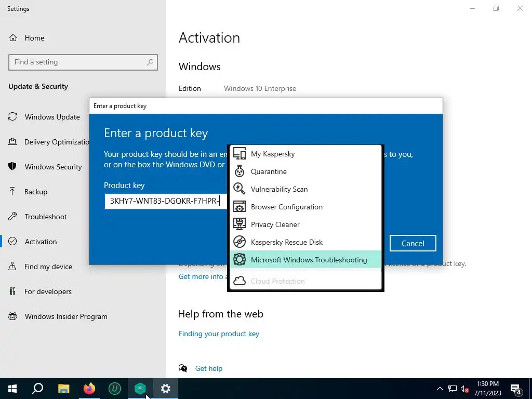Select My Kaspersky menu entry

[305, 154]
